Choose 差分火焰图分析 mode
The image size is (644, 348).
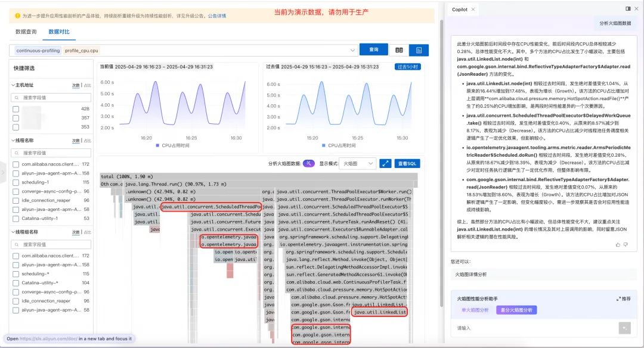[x=516, y=310]
